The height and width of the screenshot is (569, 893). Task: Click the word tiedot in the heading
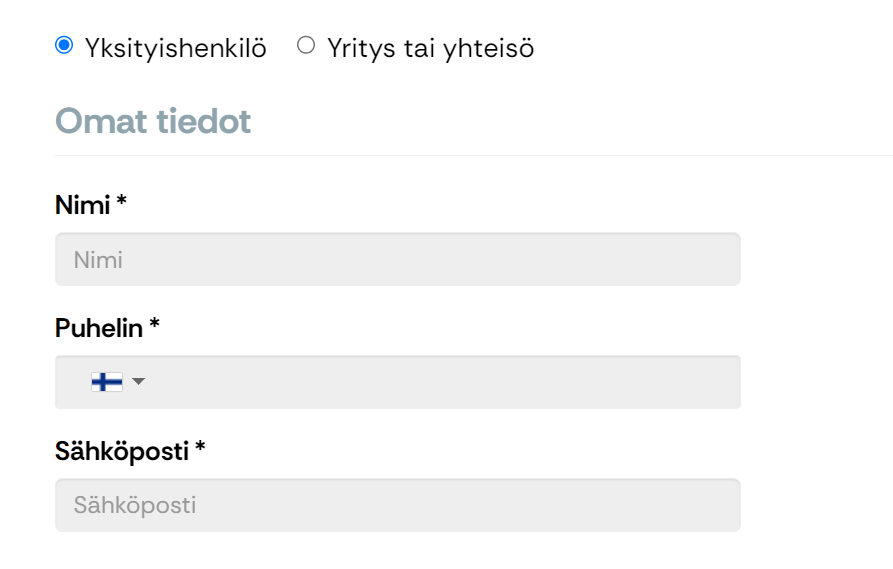(x=203, y=121)
